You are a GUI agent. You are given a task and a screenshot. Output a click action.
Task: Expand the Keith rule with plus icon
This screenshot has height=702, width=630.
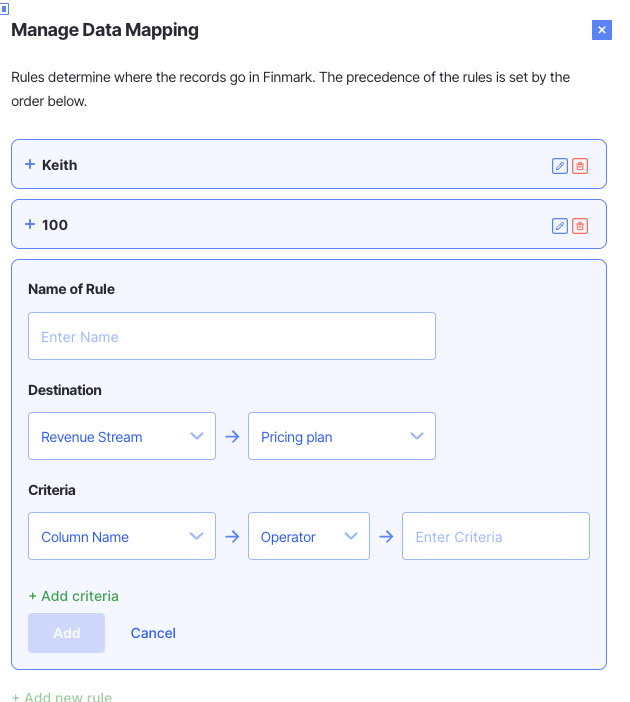click(x=30, y=165)
